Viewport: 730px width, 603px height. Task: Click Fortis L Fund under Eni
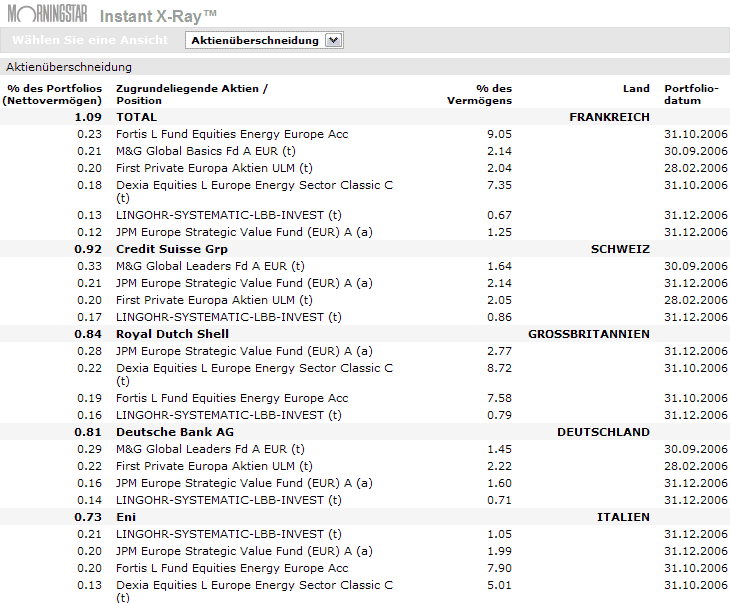point(232,568)
